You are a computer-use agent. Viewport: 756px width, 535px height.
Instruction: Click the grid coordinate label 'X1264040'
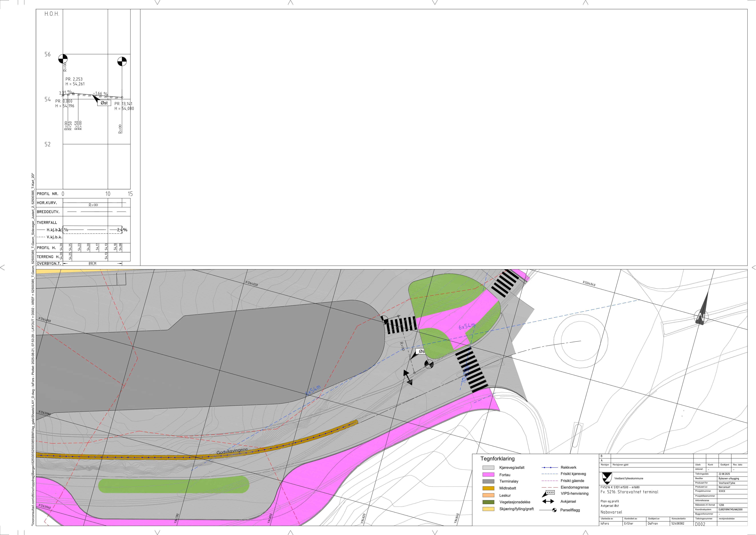point(589,283)
